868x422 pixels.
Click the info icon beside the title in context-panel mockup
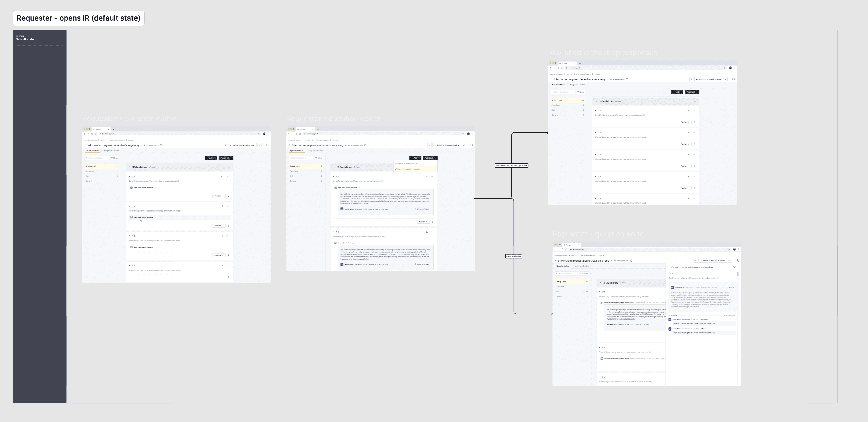coord(631,260)
